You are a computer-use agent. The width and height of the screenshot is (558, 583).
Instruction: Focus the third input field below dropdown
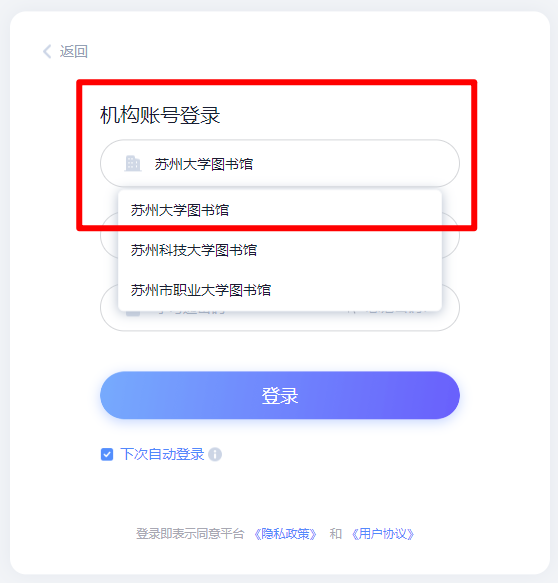click(280, 321)
